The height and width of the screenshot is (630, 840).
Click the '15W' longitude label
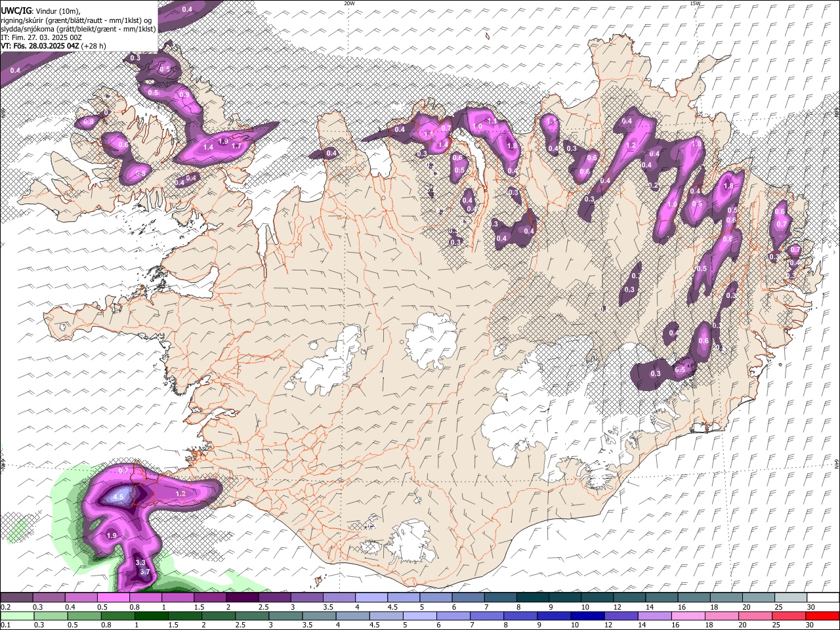pos(695,3)
